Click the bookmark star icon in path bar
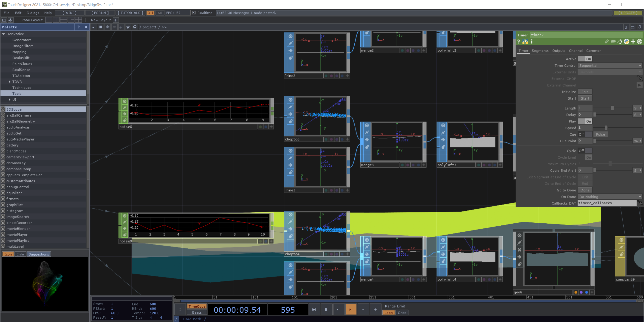The height and width of the screenshot is (322, 644). [128, 27]
